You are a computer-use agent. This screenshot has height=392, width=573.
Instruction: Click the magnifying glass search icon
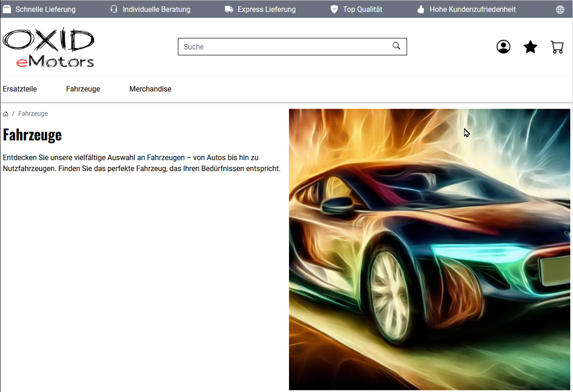[396, 46]
